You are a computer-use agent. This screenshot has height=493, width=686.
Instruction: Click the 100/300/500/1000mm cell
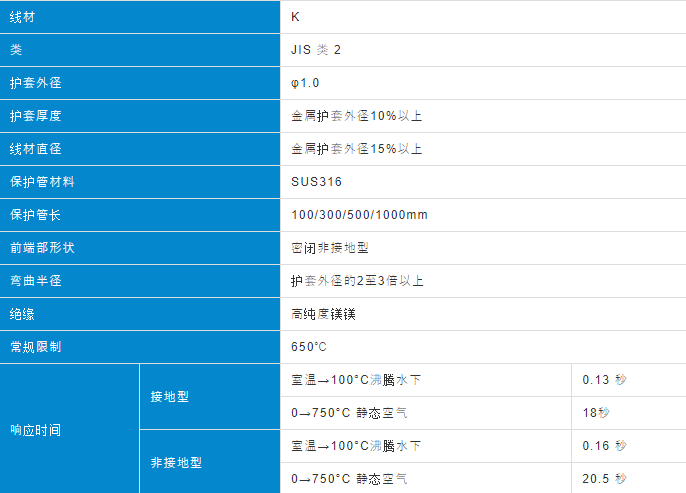pos(359,215)
